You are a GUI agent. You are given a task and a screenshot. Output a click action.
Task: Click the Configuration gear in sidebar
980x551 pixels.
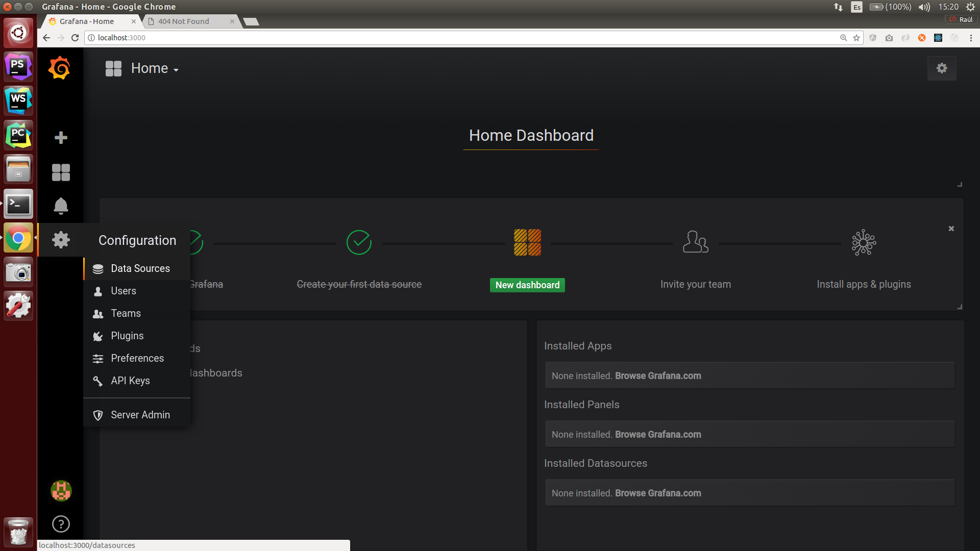[x=61, y=240]
